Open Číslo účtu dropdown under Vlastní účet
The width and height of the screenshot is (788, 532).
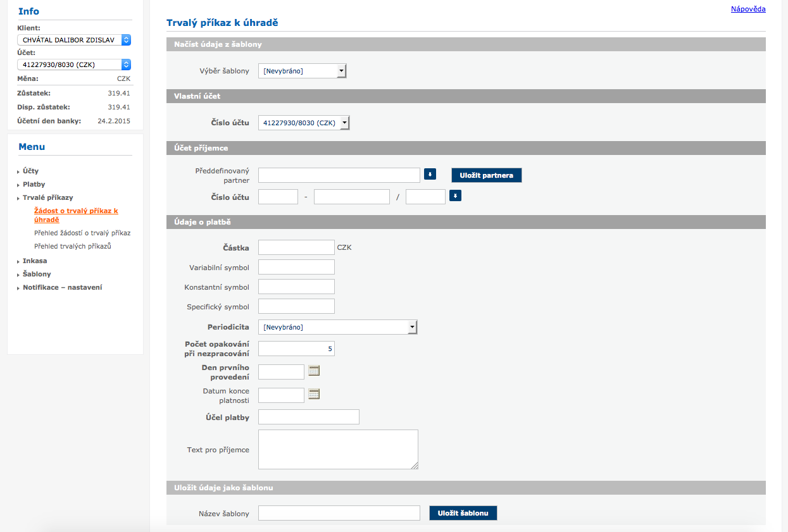click(304, 123)
